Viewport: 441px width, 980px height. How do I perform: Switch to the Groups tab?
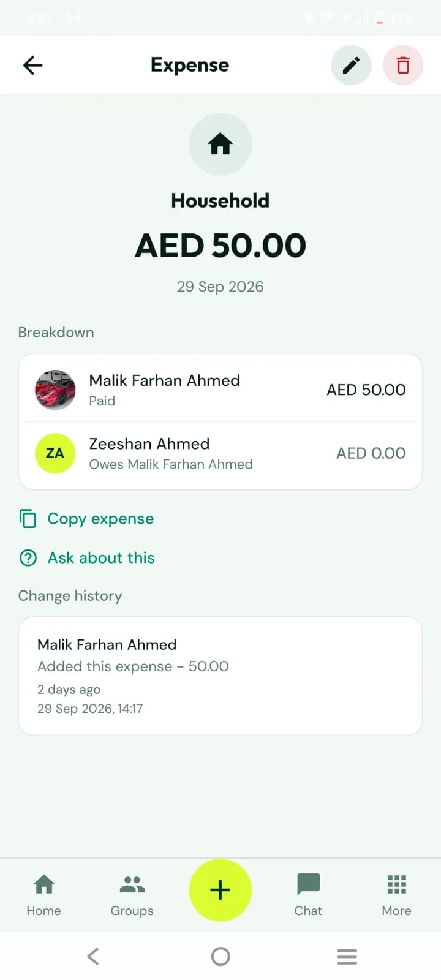pyautogui.click(x=132, y=895)
